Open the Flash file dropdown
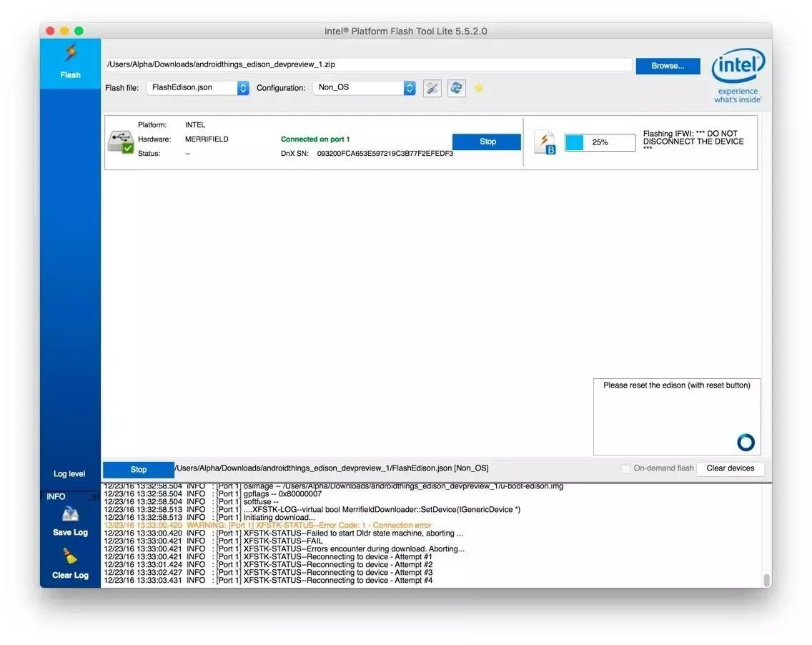 click(x=197, y=87)
